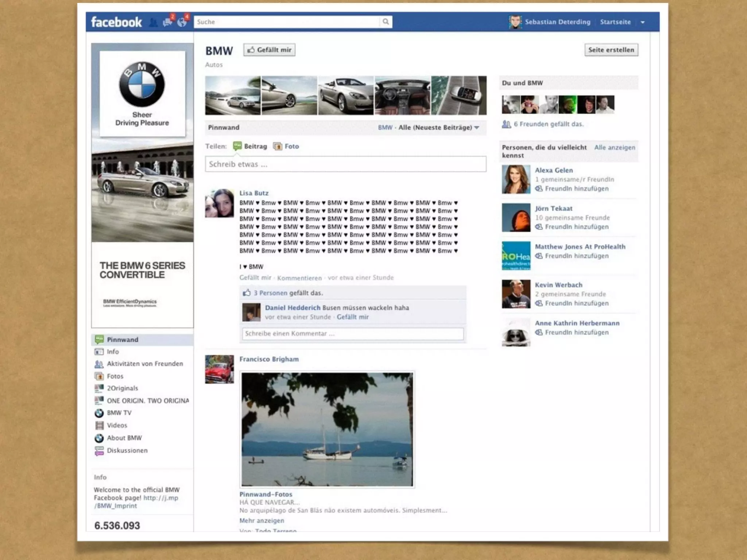
Task: Open the messages icon with badge
Action: pos(168,22)
